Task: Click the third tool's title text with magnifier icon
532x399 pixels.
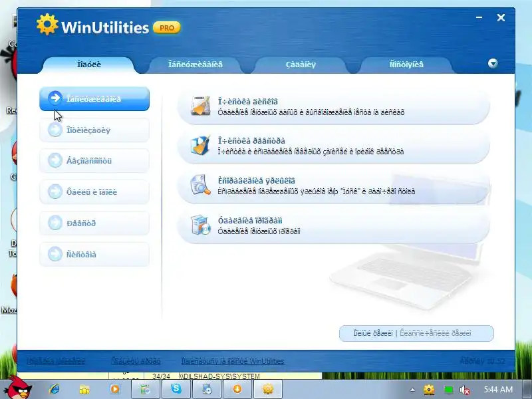Action: click(x=257, y=180)
